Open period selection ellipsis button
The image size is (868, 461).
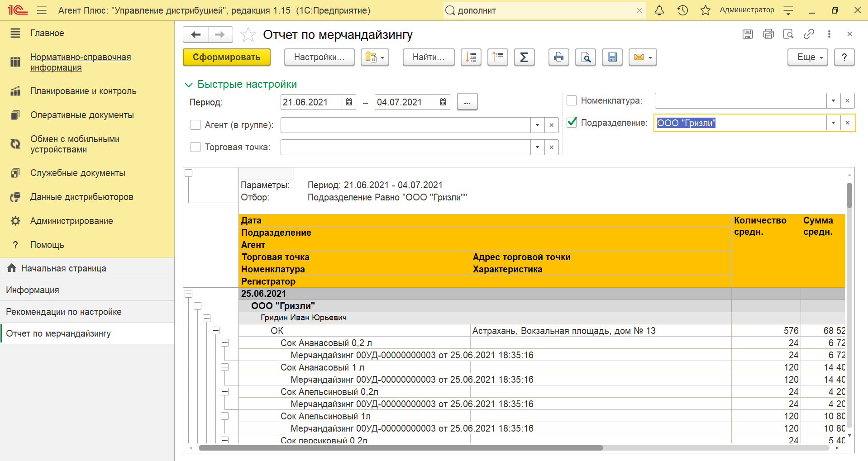click(x=467, y=102)
